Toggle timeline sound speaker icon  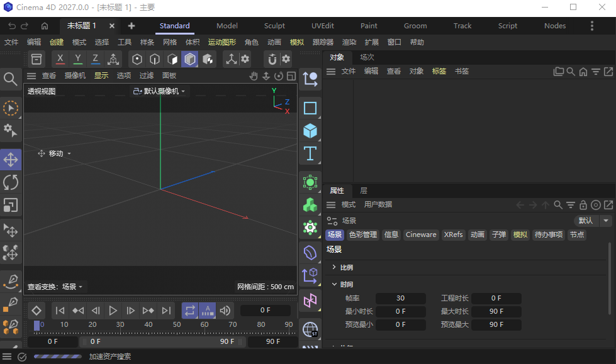tap(225, 311)
